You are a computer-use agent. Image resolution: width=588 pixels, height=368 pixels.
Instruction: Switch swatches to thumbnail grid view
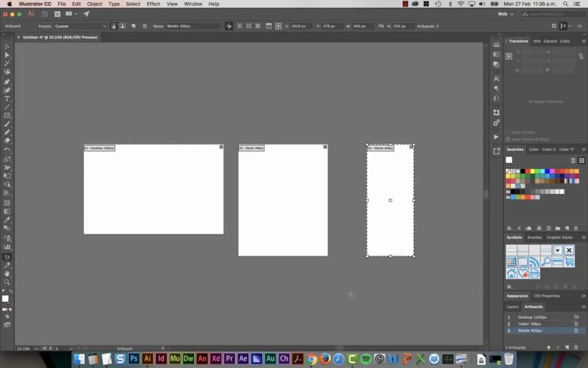point(581,160)
